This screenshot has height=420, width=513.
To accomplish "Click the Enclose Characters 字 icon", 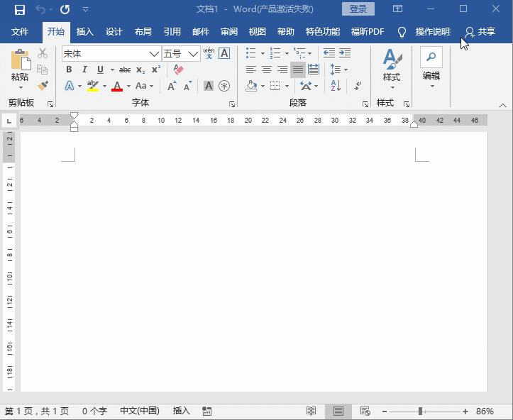I will coord(224,86).
